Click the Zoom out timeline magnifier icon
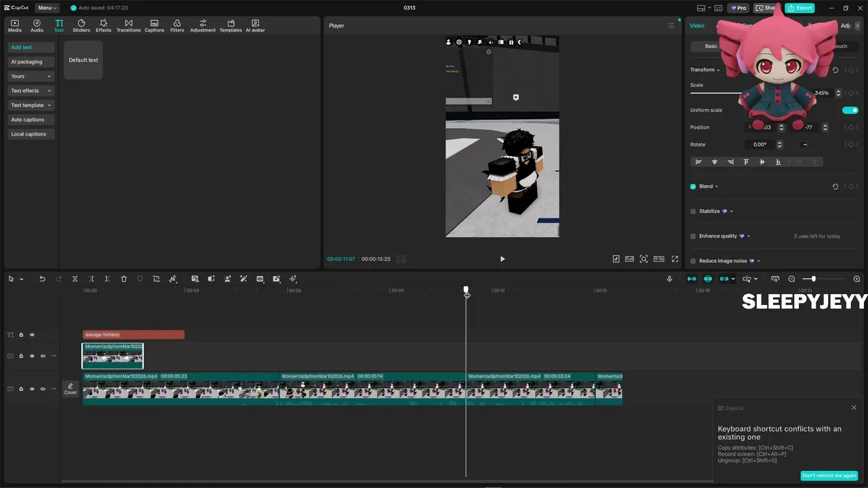The image size is (868, 488). click(791, 279)
